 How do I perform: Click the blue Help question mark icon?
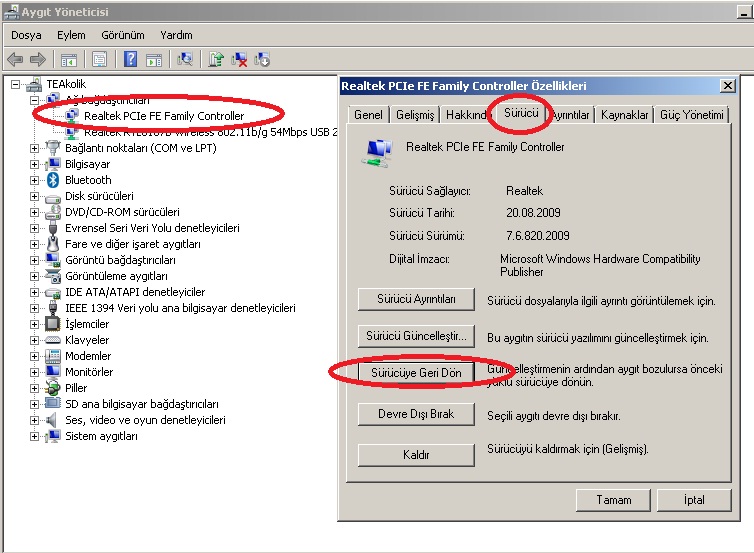[130, 60]
